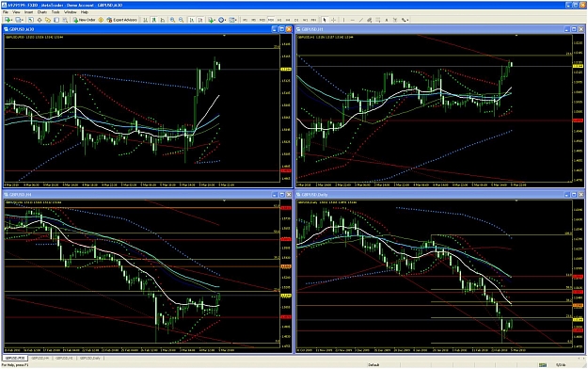The width and height of the screenshot is (588, 369).
Task: Toggle Chart Shift button
Action: pos(200,20)
